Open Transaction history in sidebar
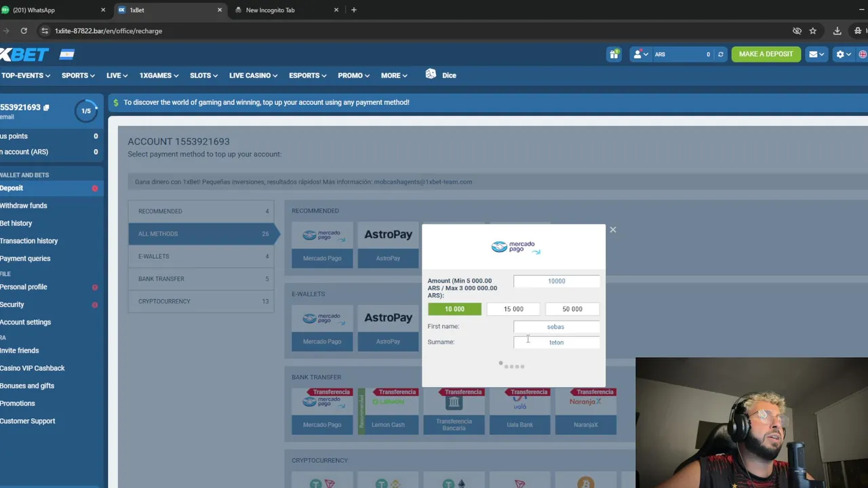The height and width of the screenshot is (488, 868). (51, 241)
